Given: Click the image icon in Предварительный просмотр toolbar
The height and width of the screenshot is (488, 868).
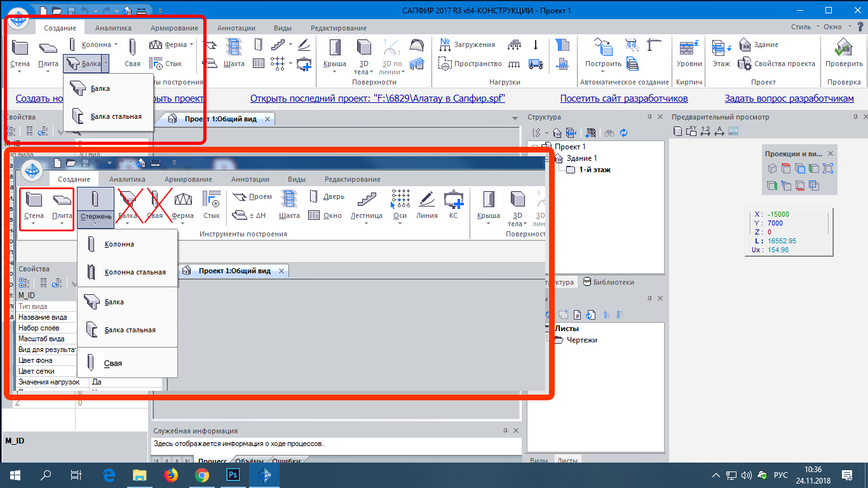Looking at the screenshot, I should (x=733, y=131).
